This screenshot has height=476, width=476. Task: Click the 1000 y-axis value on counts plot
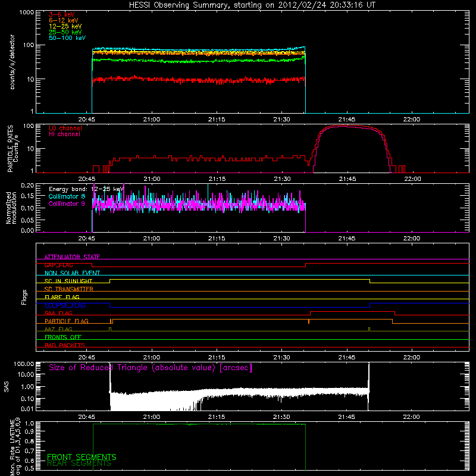[26, 12]
